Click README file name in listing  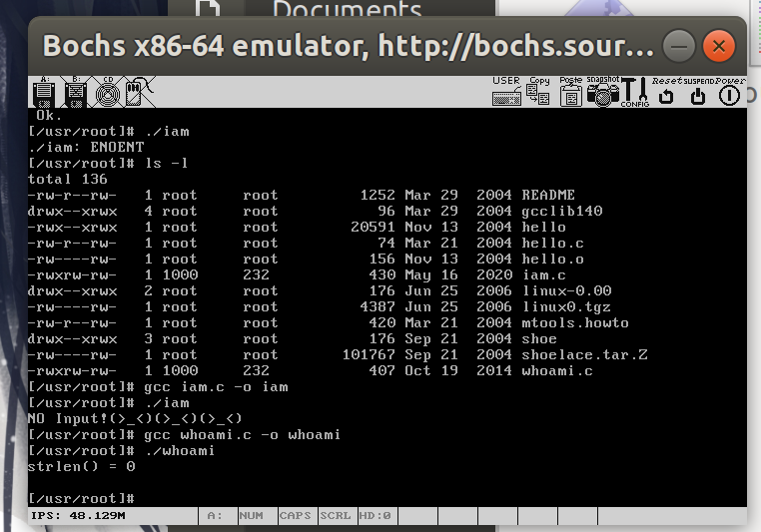tap(548, 195)
